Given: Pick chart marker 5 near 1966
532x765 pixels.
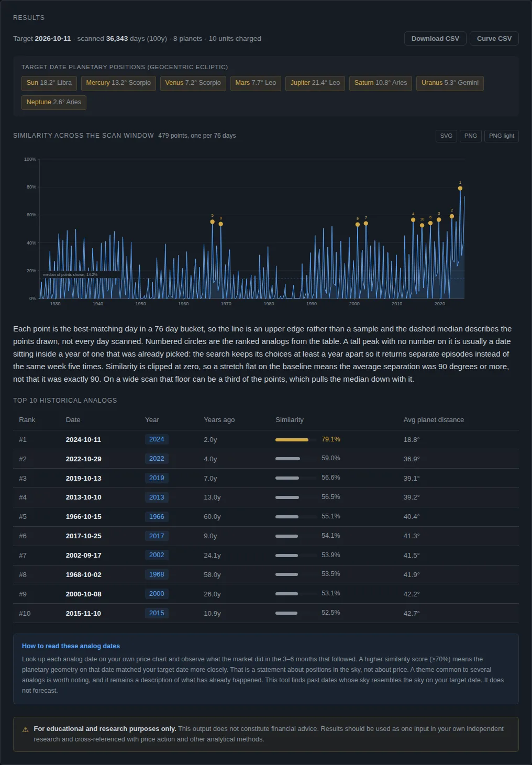Looking at the screenshot, I should (212, 222).
